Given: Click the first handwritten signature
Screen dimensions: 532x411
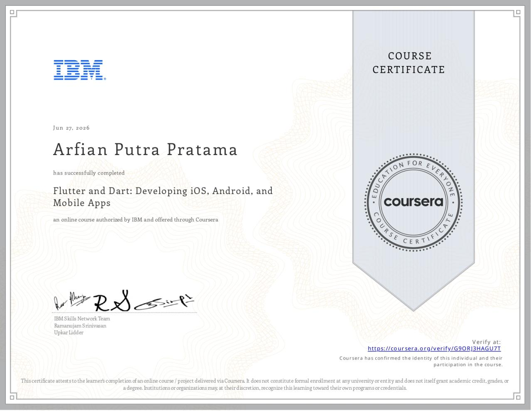Looking at the screenshot, I should (x=71, y=300).
